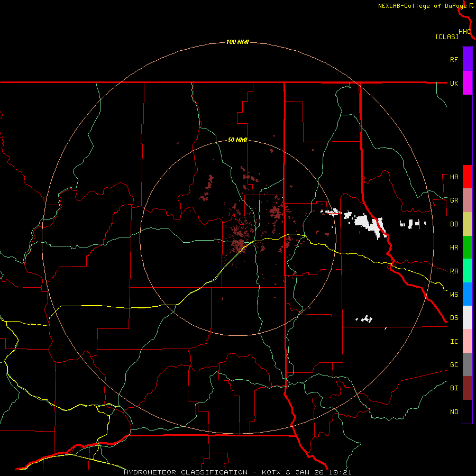The width and height of the screenshot is (476, 476).
Task: Click the "NEXLAB-College of DuPage" credit text
Action: pyautogui.click(x=422, y=6)
